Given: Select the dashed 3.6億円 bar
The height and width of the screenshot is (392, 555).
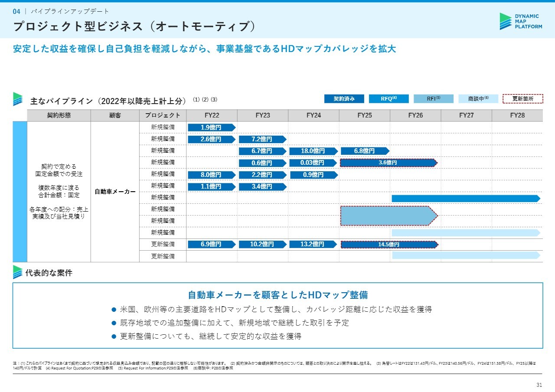Looking at the screenshot, I should 389,163.
